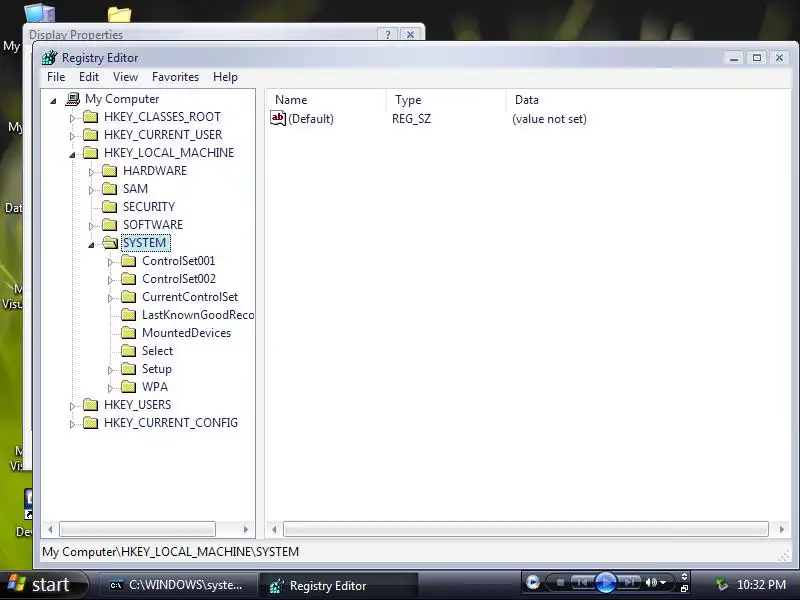800x600 pixels.
Task: Click the ControlSet001 folder icon
Action: 129,261
